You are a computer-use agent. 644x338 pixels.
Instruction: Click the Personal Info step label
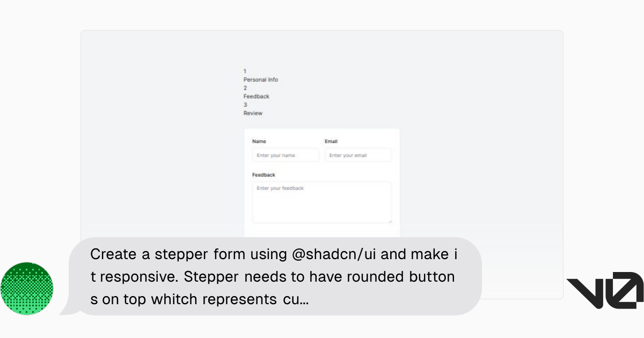(261, 79)
